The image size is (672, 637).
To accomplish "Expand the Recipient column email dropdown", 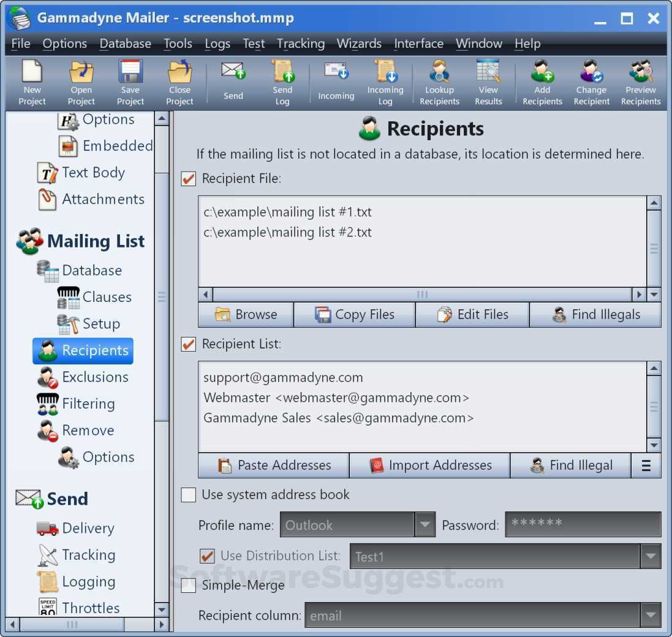I will (x=651, y=616).
